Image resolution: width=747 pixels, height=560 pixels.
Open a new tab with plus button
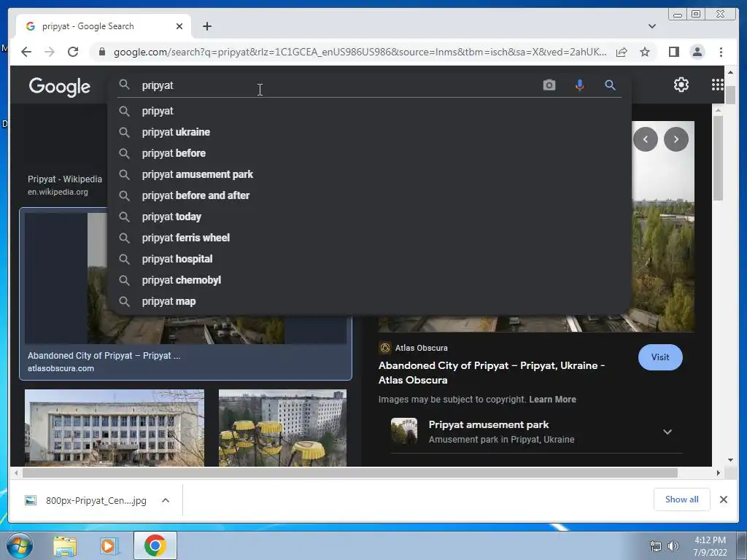click(206, 26)
